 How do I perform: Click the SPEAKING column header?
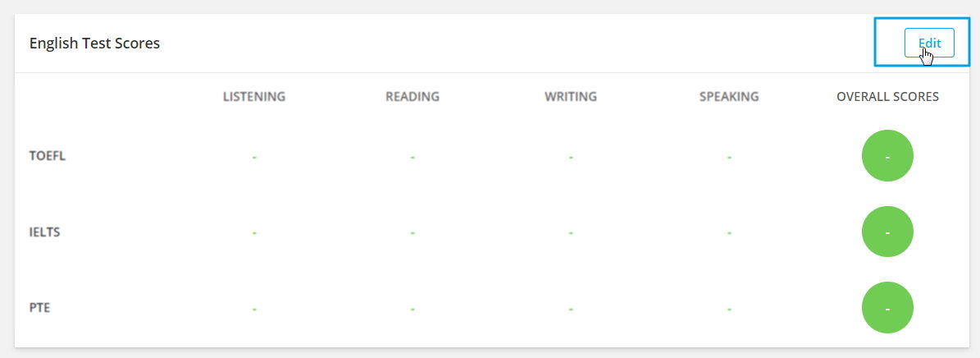729,96
